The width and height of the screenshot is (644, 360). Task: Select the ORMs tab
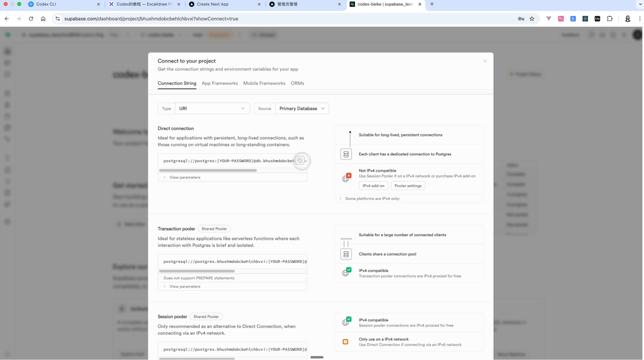297,83
